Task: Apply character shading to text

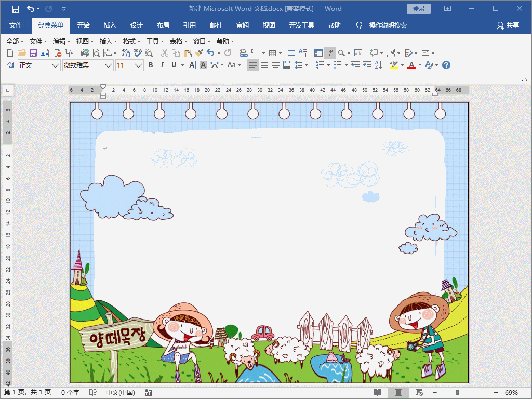Action: pyautogui.click(x=203, y=65)
